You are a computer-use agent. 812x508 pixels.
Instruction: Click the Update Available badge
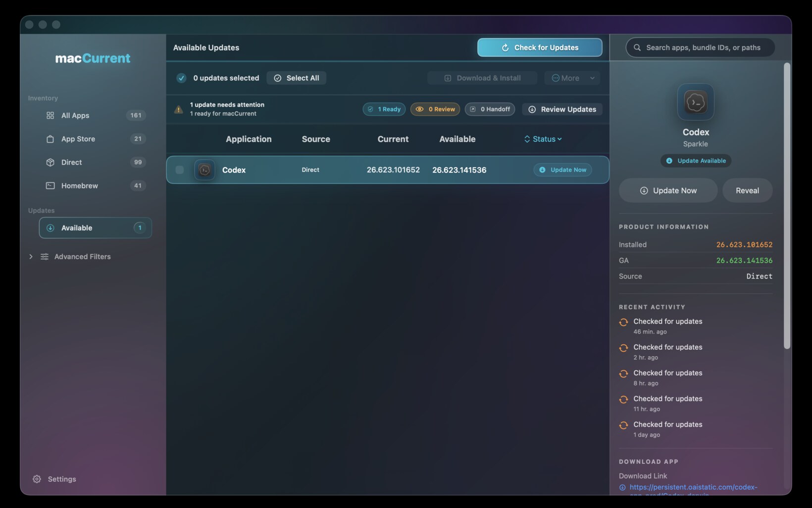pos(696,161)
